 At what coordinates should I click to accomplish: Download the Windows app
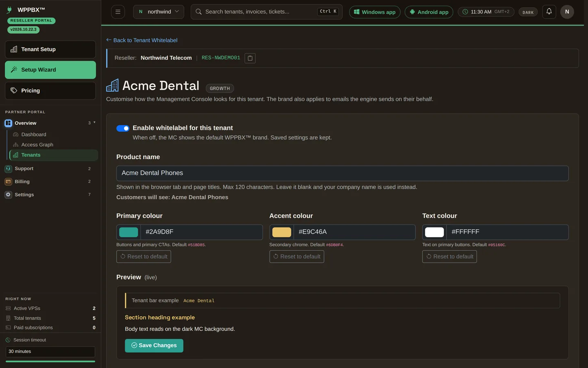pos(375,12)
